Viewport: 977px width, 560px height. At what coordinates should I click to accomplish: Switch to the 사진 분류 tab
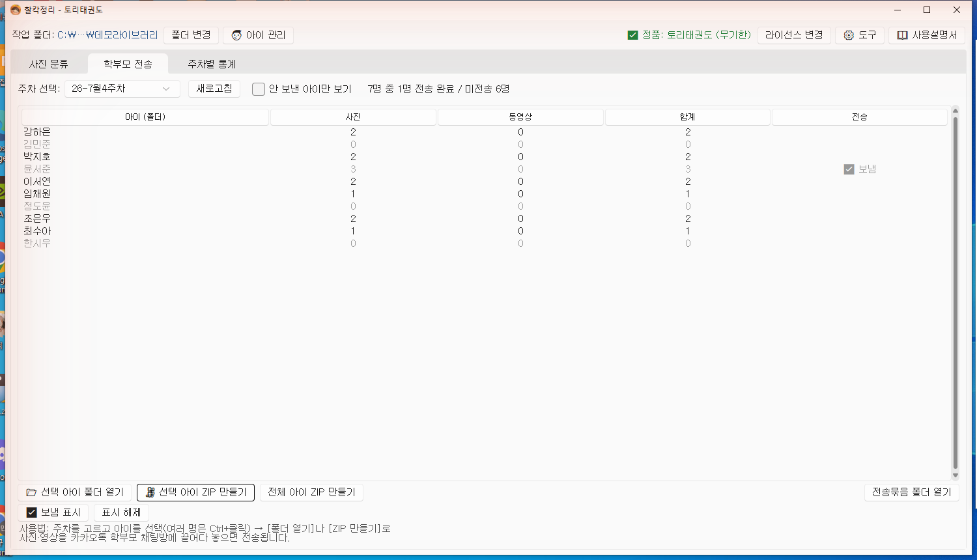49,64
